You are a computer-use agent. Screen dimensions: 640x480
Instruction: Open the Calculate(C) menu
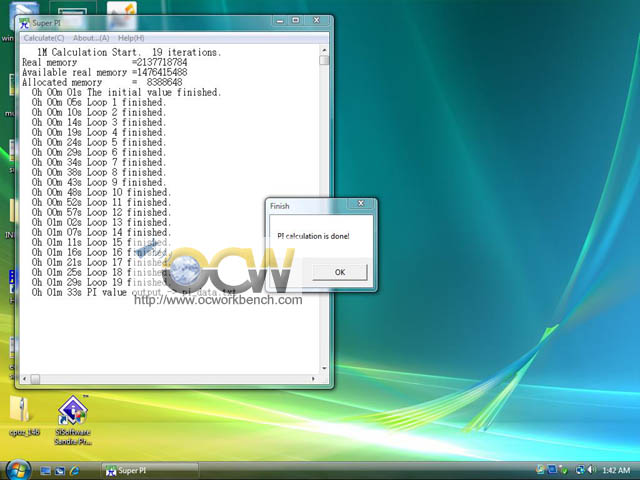[x=44, y=38]
